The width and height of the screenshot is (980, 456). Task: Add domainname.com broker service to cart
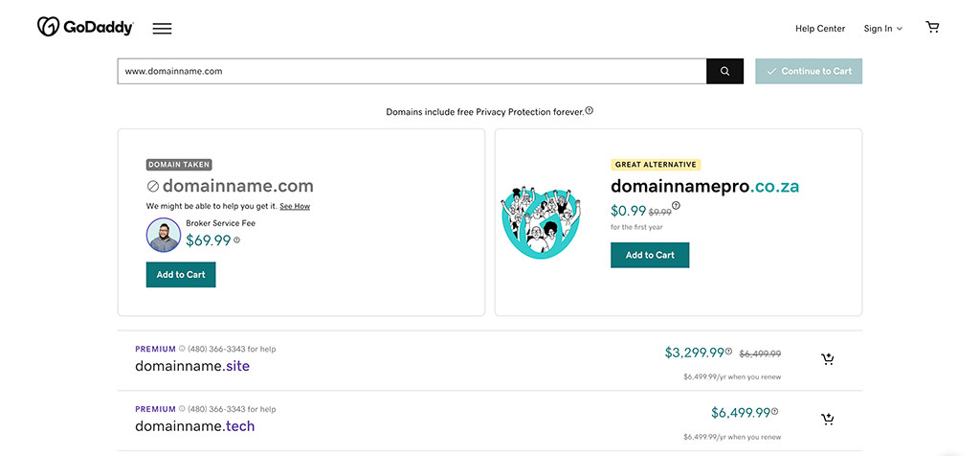coord(181,275)
